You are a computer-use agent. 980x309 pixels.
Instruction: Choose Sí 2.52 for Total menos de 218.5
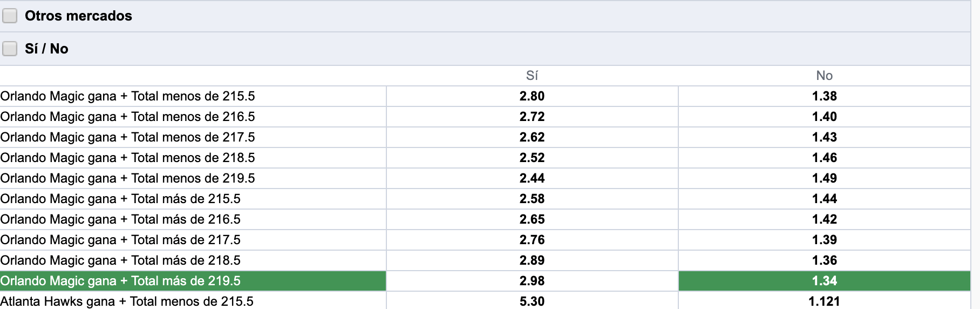[x=532, y=158]
